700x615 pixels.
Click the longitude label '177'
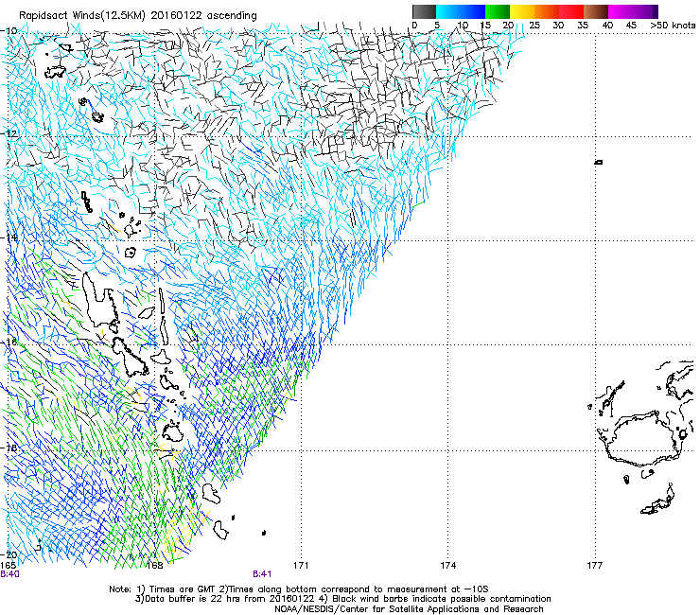click(595, 566)
